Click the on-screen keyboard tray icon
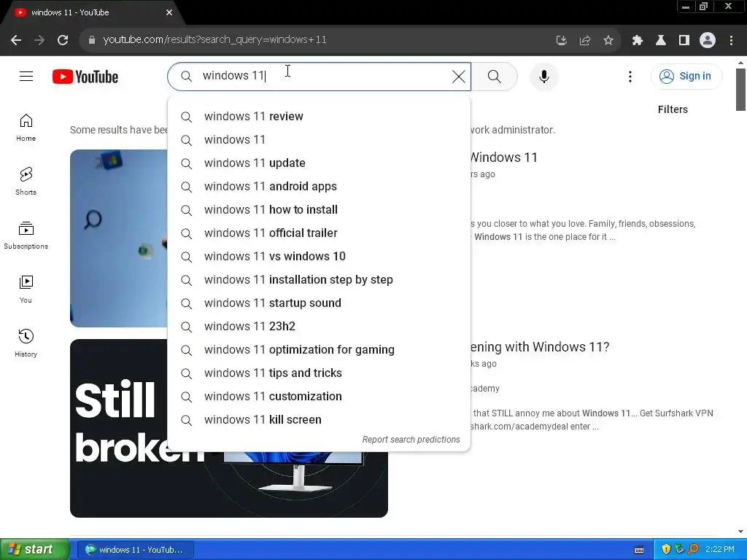Screen dimensions: 747x560 [x=639, y=550]
